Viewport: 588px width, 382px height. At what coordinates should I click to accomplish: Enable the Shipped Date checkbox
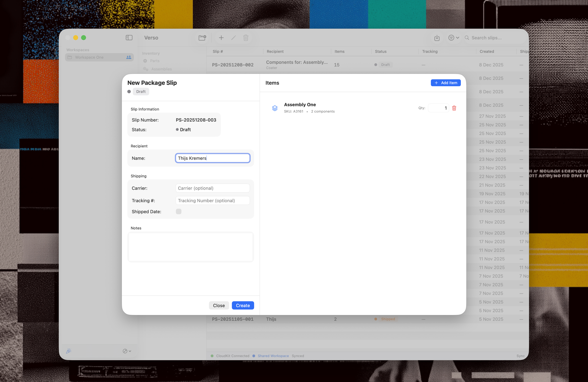(178, 211)
